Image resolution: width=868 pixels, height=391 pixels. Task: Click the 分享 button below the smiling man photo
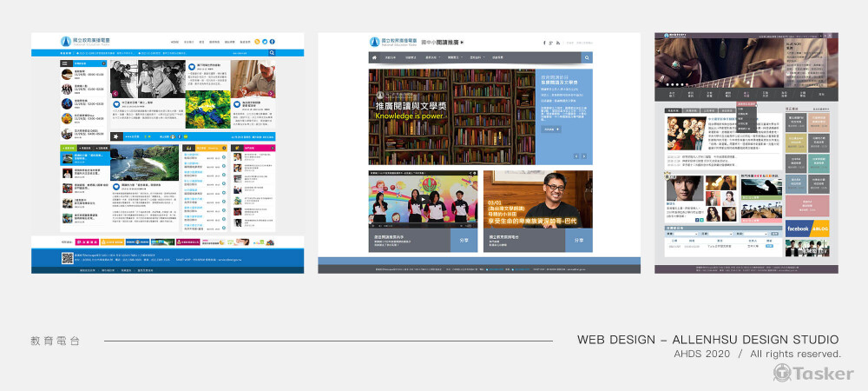click(x=579, y=241)
